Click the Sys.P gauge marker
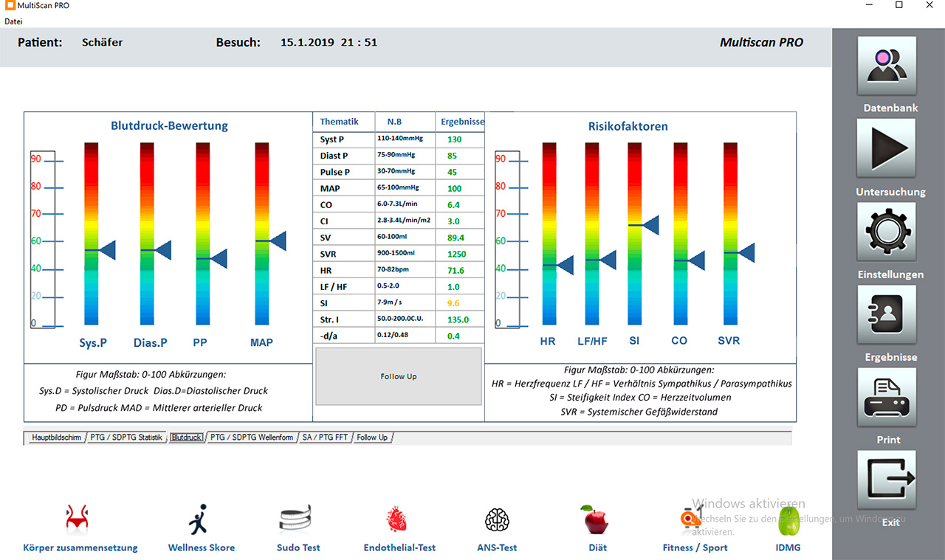945x560 pixels. click(107, 250)
